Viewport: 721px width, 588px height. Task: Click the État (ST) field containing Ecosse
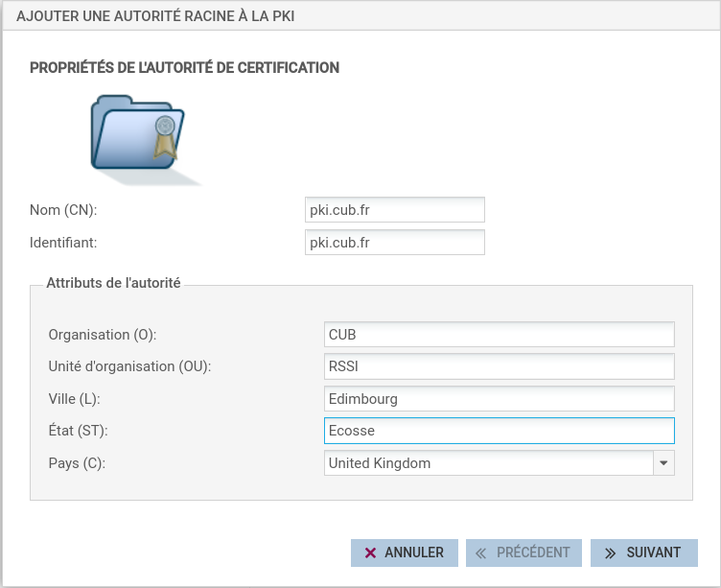coord(499,432)
